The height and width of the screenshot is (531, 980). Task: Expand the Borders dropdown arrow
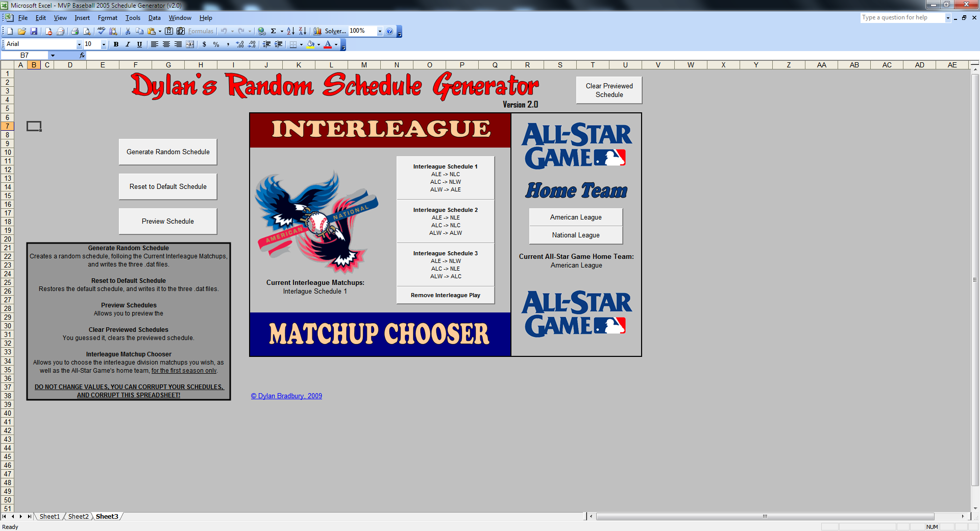click(x=301, y=44)
